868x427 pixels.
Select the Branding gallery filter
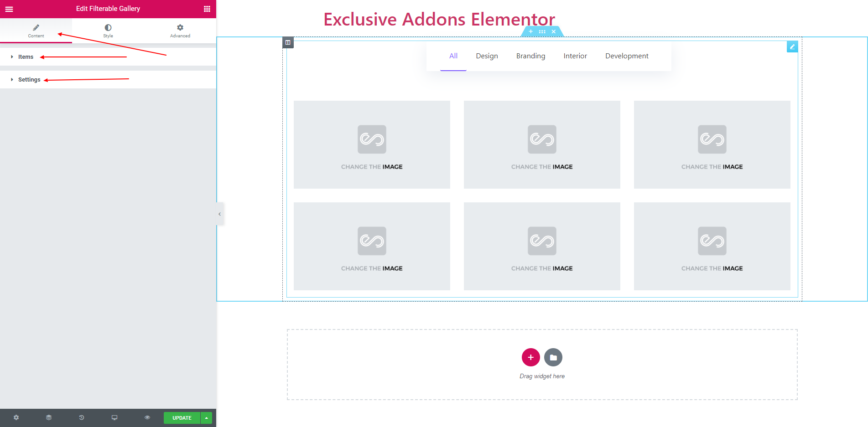pos(530,56)
